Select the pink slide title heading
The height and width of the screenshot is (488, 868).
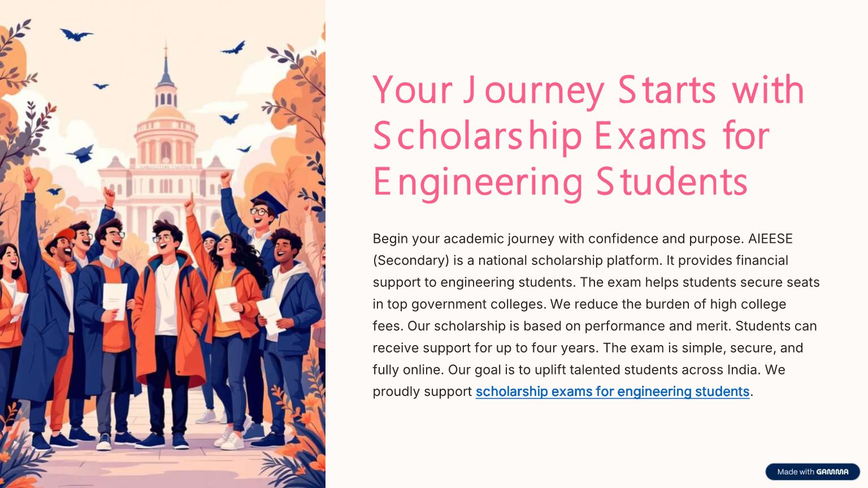588,136
